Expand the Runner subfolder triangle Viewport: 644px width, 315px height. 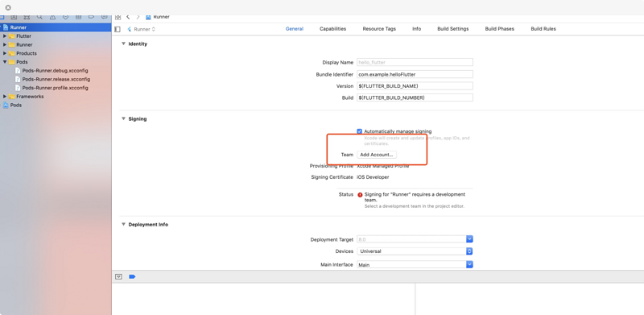click(5, 45)
